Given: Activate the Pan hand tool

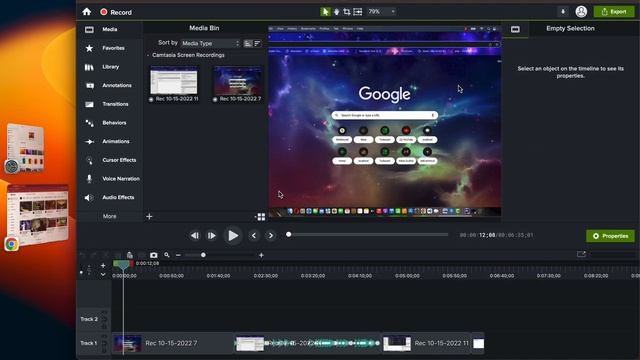Looking at the screenshot, I should coord(336,12).
